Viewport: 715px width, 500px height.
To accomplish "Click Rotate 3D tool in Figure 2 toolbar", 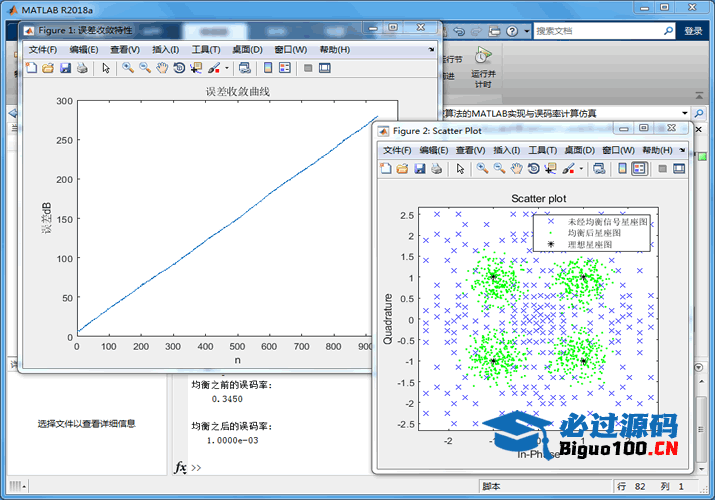I will [x=534, y=169].
